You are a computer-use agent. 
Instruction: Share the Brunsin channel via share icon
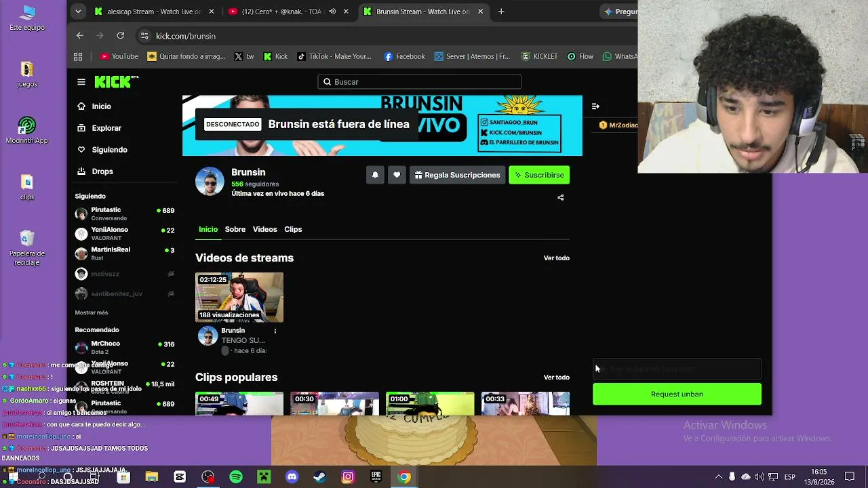tap(560, 198)
